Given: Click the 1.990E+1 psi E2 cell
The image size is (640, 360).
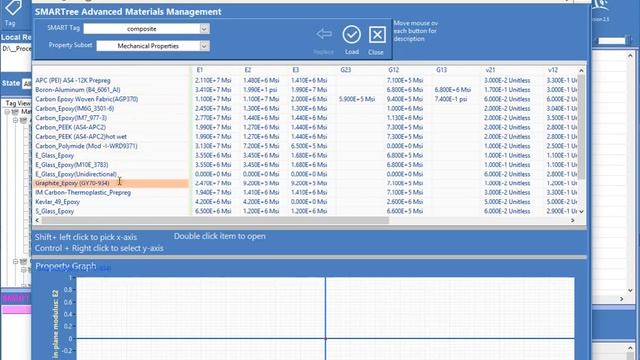Looking at the screenshot, I should 260,90.
